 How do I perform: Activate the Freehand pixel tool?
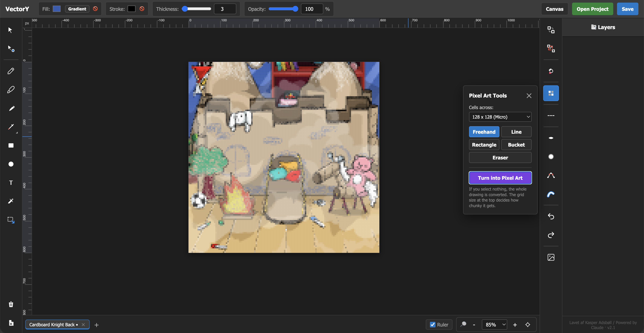point(484,132)
